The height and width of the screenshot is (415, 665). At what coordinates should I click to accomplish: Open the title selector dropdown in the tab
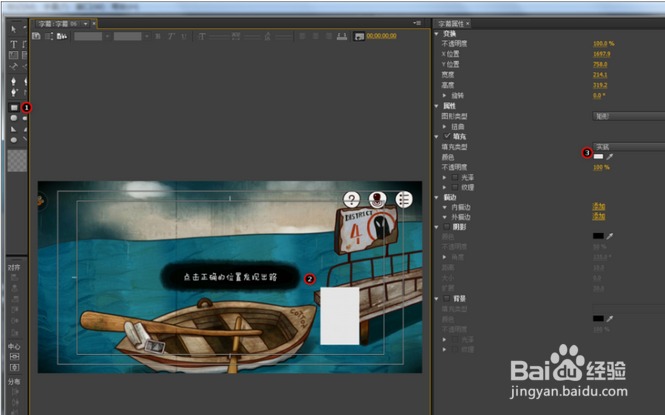[x=86, y=24]
